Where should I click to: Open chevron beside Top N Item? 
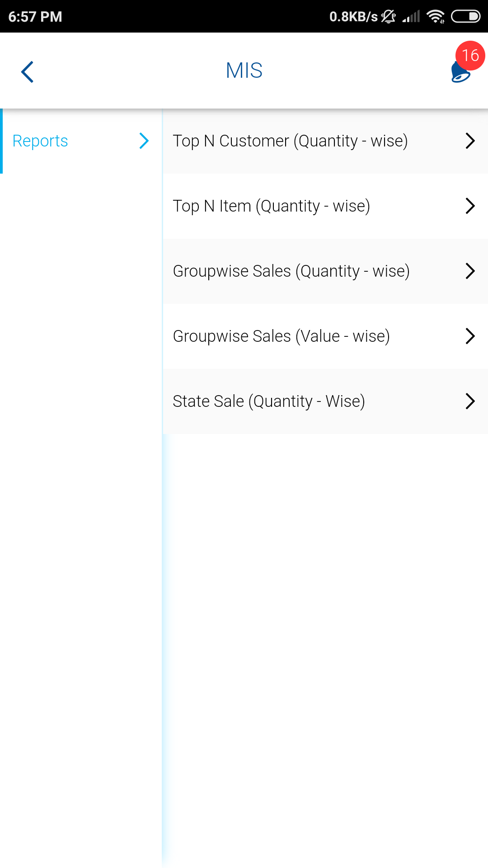point(470,206)
